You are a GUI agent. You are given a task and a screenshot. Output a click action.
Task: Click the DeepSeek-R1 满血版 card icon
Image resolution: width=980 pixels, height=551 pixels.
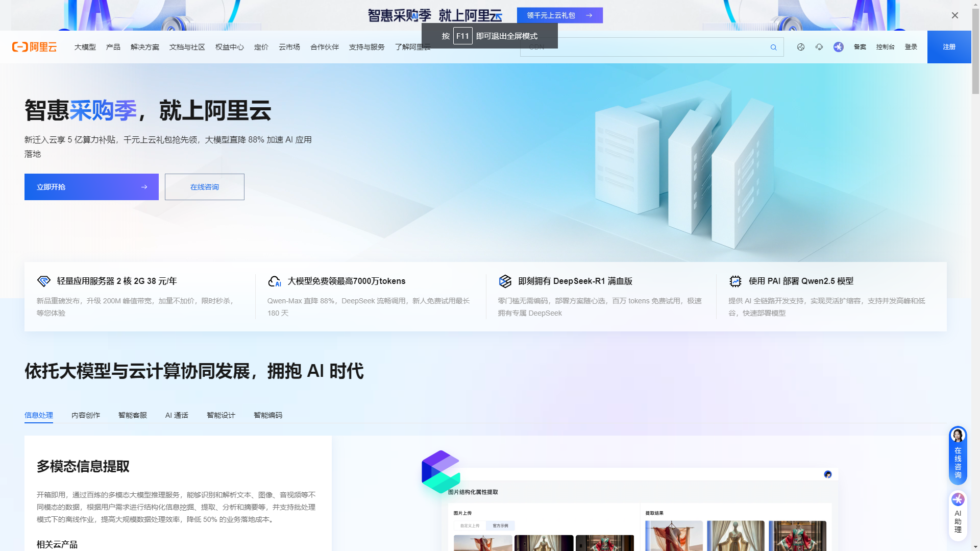[x=505, y=281]
